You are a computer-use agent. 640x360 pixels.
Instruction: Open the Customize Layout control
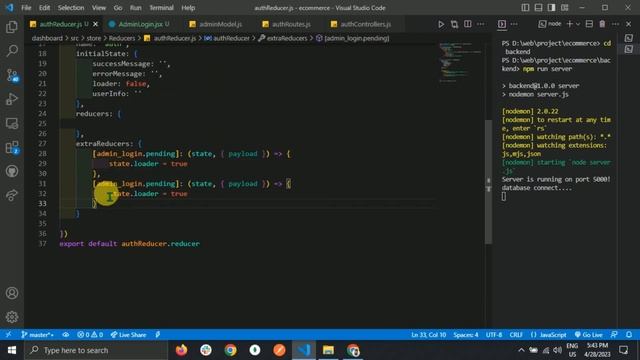tap(564, 8)
